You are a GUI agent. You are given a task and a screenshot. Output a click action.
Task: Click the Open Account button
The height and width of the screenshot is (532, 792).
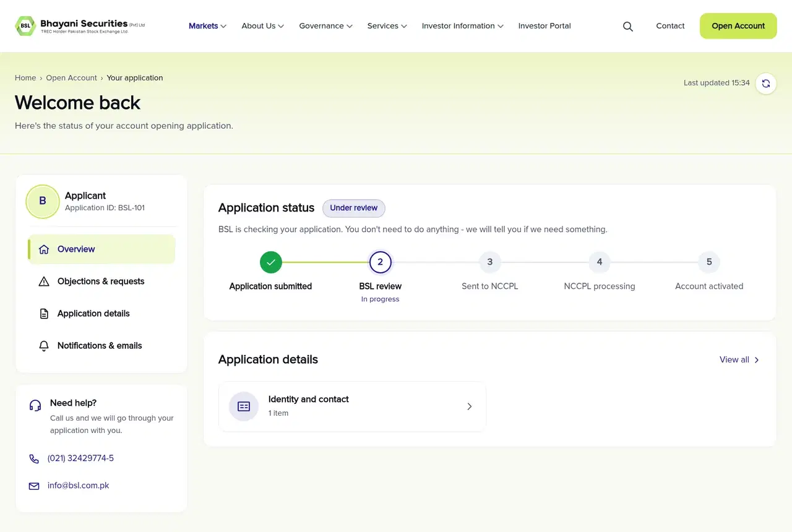click(x=738, y=26)
